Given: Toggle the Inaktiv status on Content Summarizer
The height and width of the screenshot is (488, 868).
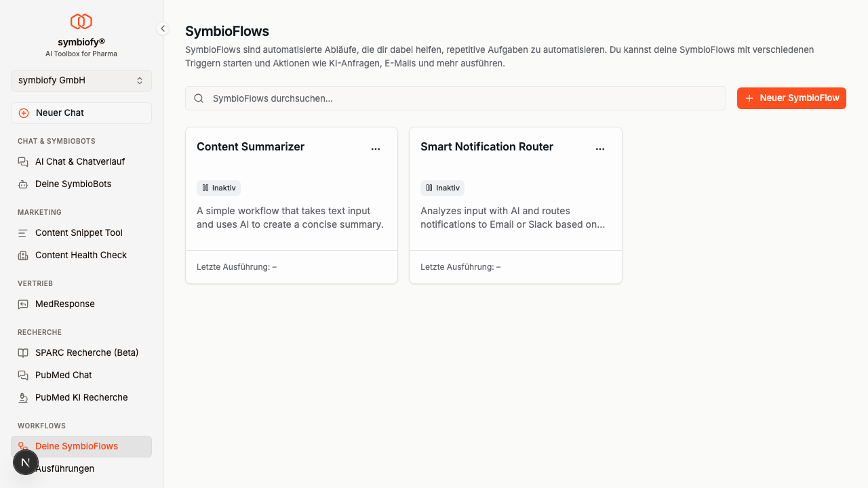Looking at the screenshot, I should tap(218, 188).
